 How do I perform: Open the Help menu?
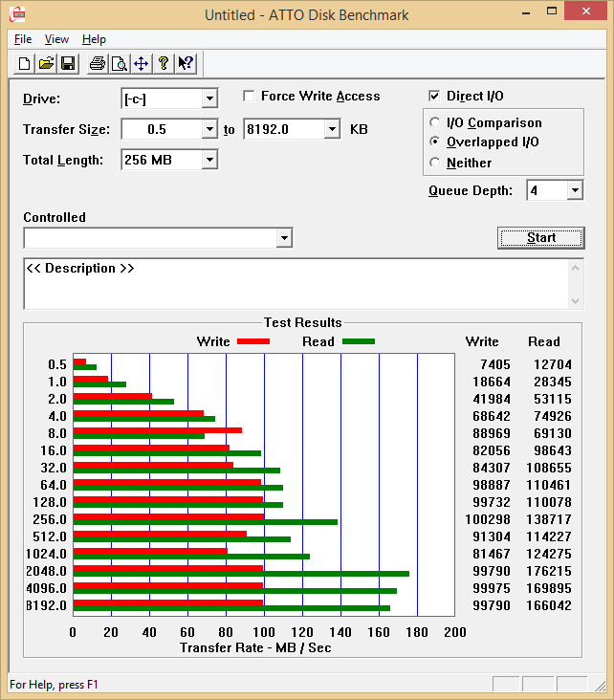tap(94, 39)
